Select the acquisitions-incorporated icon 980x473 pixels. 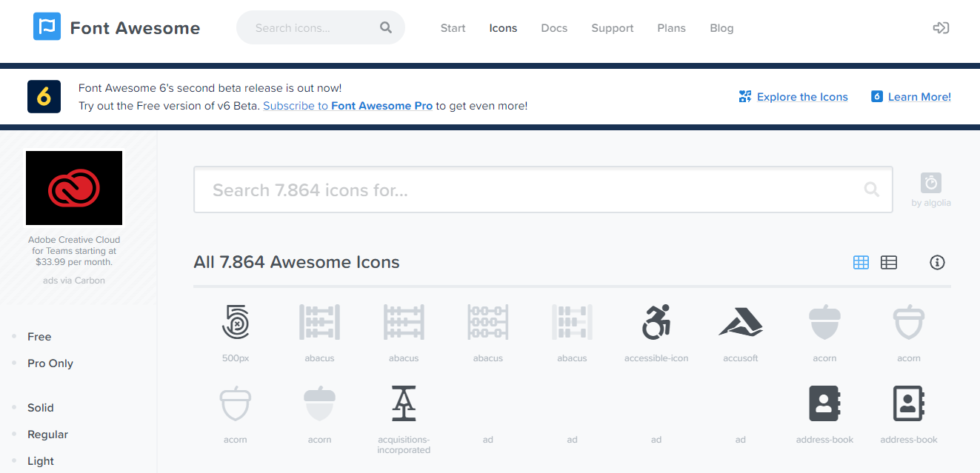(404, 403)
